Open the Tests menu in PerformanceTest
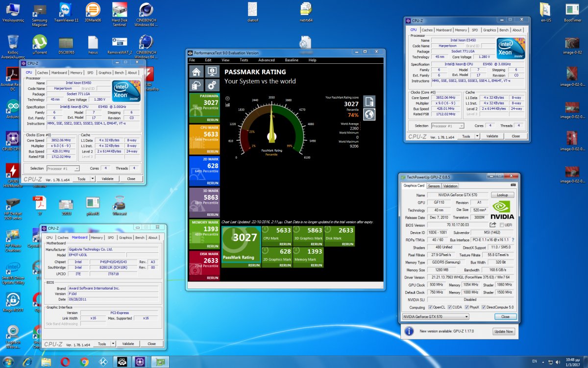This screenshot has height=368, width=588. click(244, 60)
